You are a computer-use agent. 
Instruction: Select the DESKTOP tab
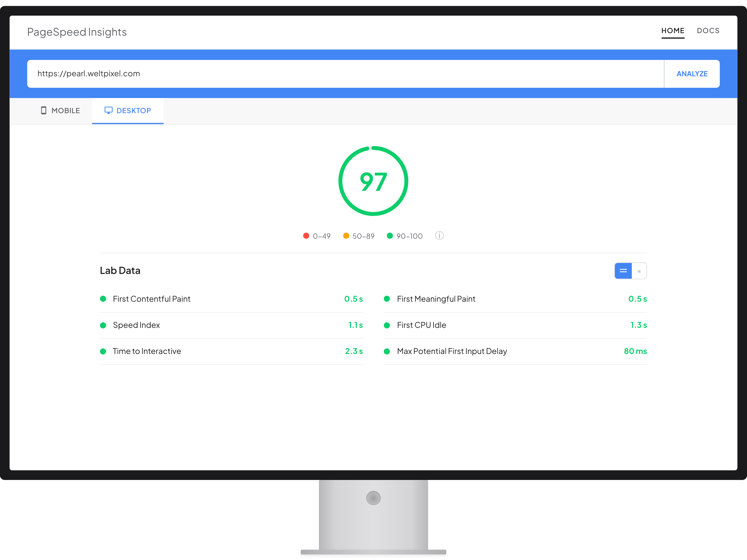[x=128, y=111]
